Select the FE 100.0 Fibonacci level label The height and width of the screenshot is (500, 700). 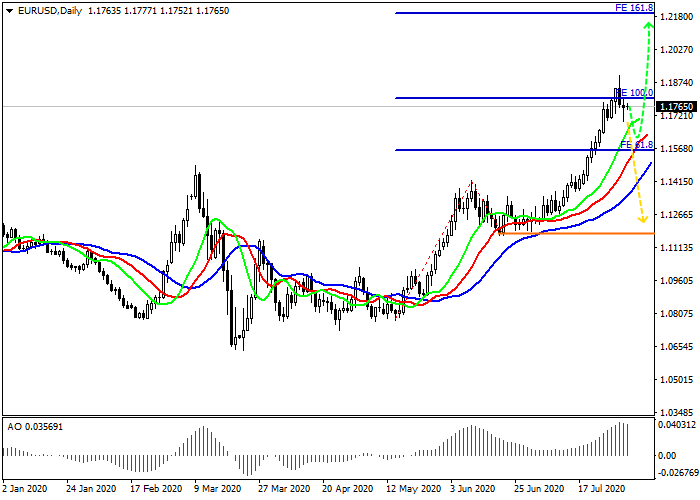[634, 92]
